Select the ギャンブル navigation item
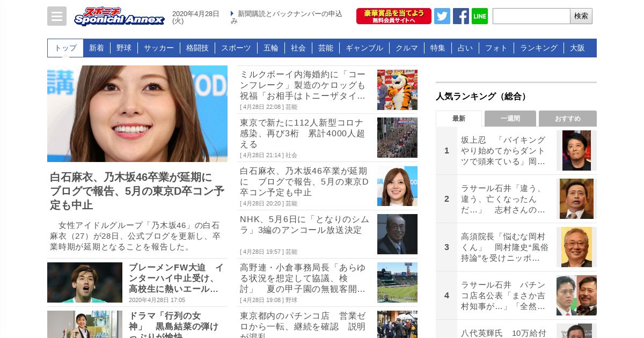 364,48
